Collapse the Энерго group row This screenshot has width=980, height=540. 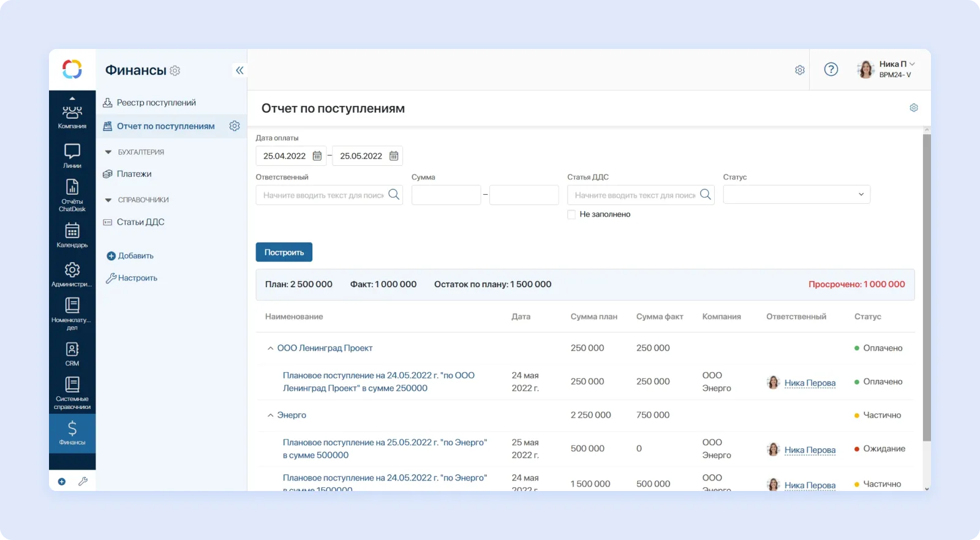coord(270,415)
